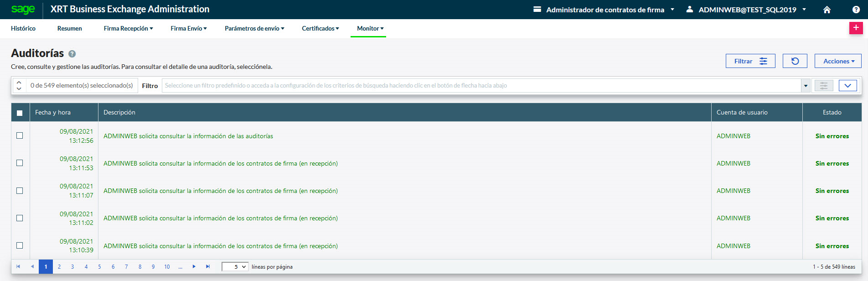This screenshot has width=868, height=281.
Task: Click the refresh icon button
Action: 795,61
